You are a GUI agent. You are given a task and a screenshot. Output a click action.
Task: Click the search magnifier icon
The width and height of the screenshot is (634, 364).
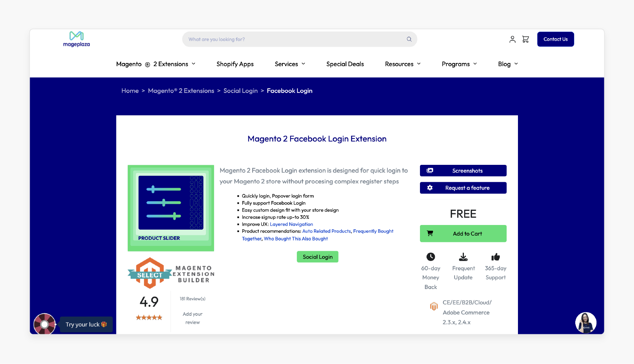point(409,39)
